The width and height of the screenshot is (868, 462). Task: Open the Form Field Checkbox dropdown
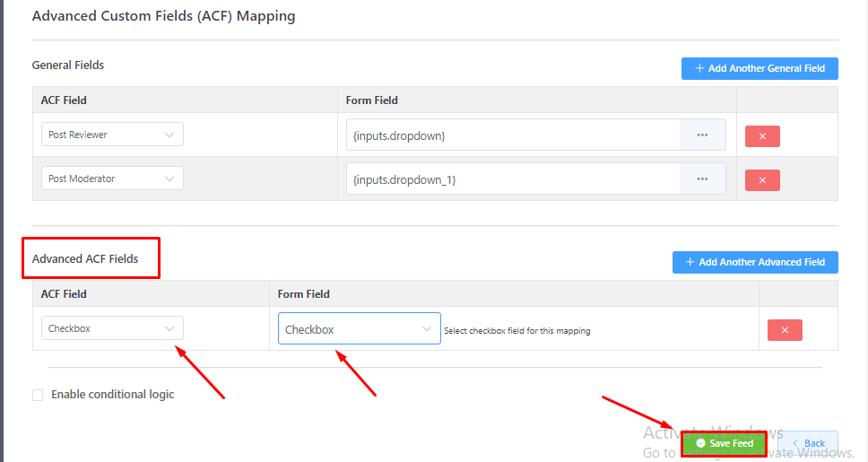[359, 329]
